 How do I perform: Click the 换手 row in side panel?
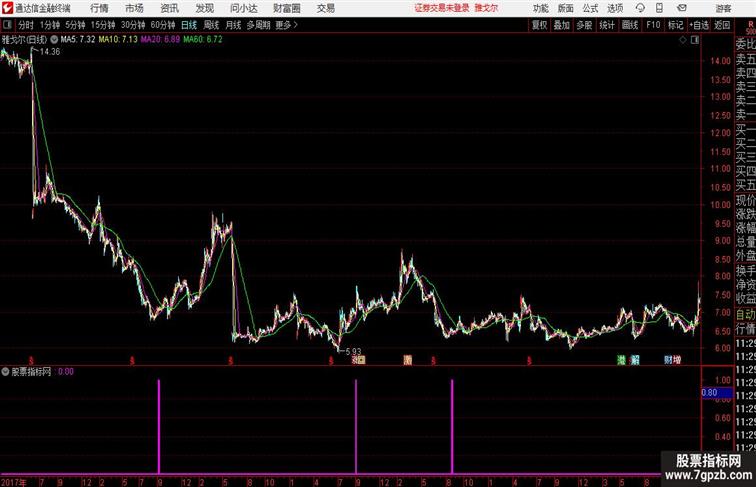click(745, 271)
